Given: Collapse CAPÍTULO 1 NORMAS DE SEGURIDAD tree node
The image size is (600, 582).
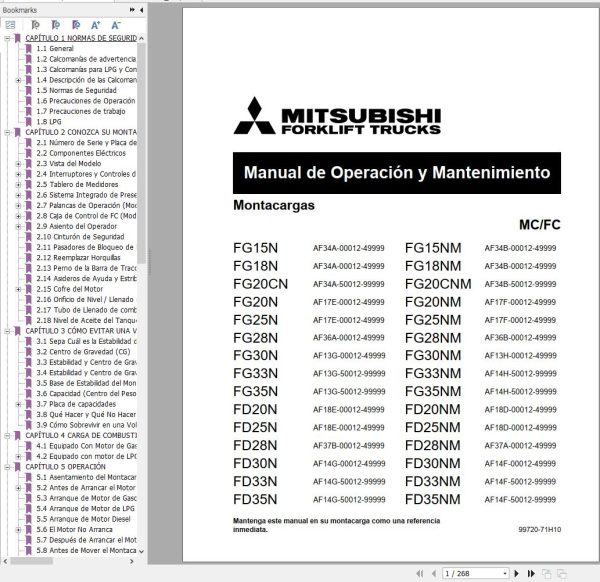Looking at the screenshot, I should [7, 38].
